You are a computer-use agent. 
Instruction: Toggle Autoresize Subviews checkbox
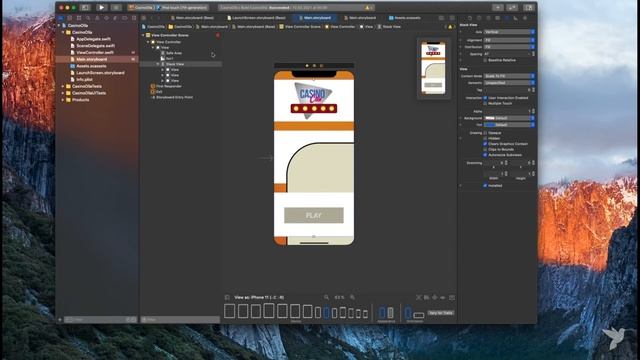pos(485,155)
